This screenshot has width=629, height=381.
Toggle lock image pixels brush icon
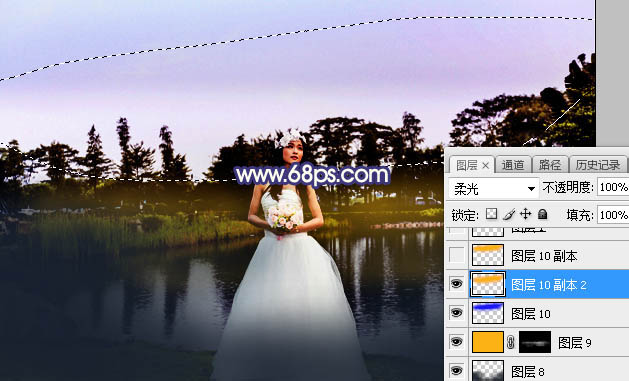pyautogui.click(x=509, y=214)
